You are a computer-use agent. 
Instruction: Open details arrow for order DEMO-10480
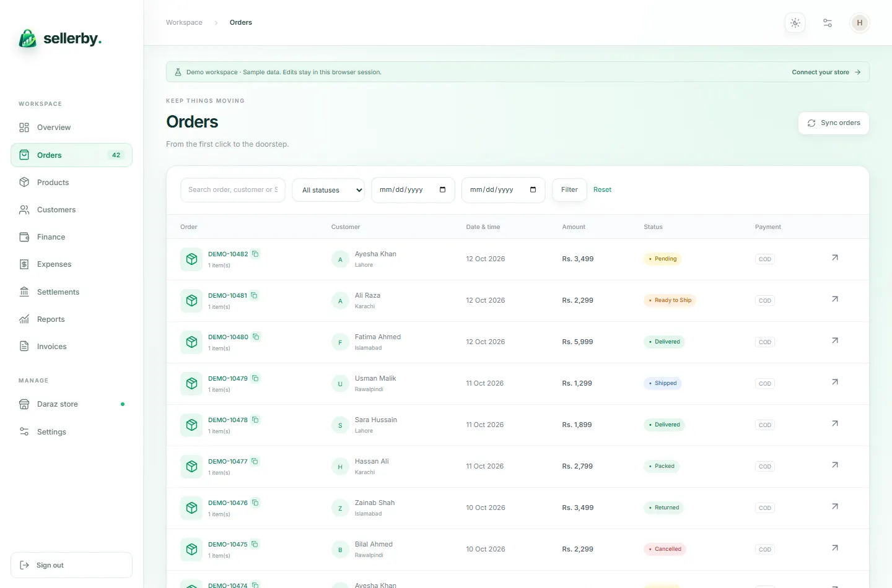(835, 340)
